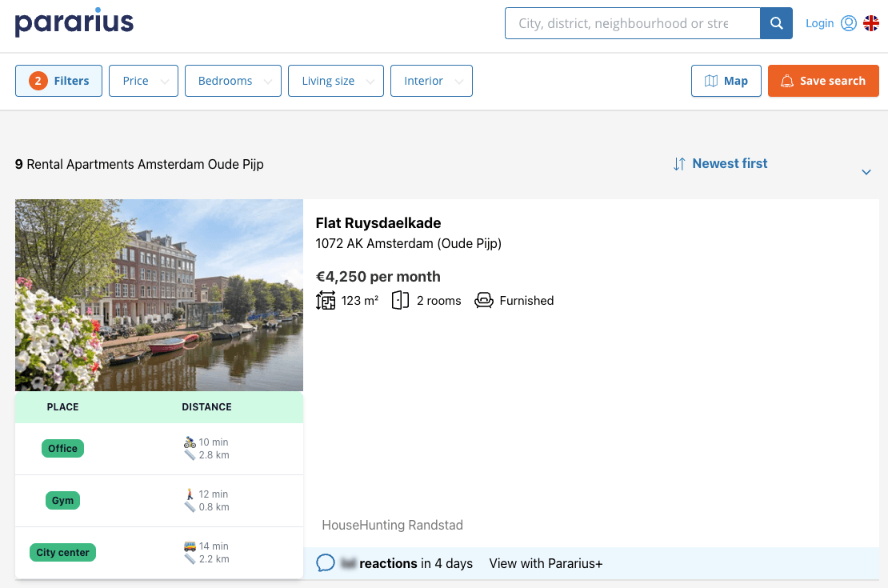Click the bus icon in City center row

coord(190,546)
